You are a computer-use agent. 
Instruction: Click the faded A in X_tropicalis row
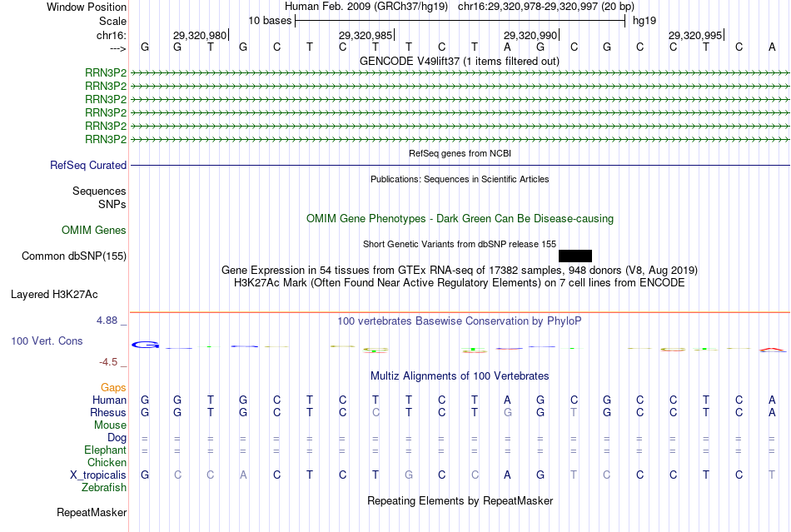point(243,475)
